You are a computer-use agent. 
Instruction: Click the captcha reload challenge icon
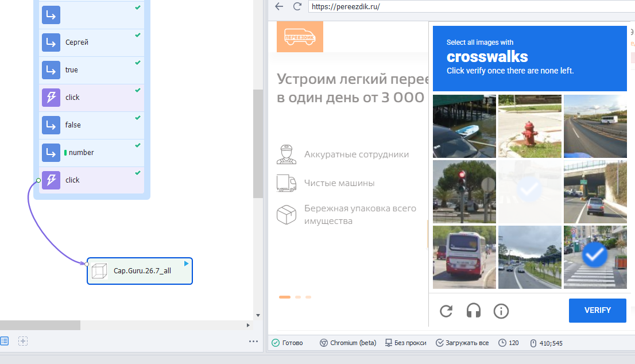click(x=446, y=311)
